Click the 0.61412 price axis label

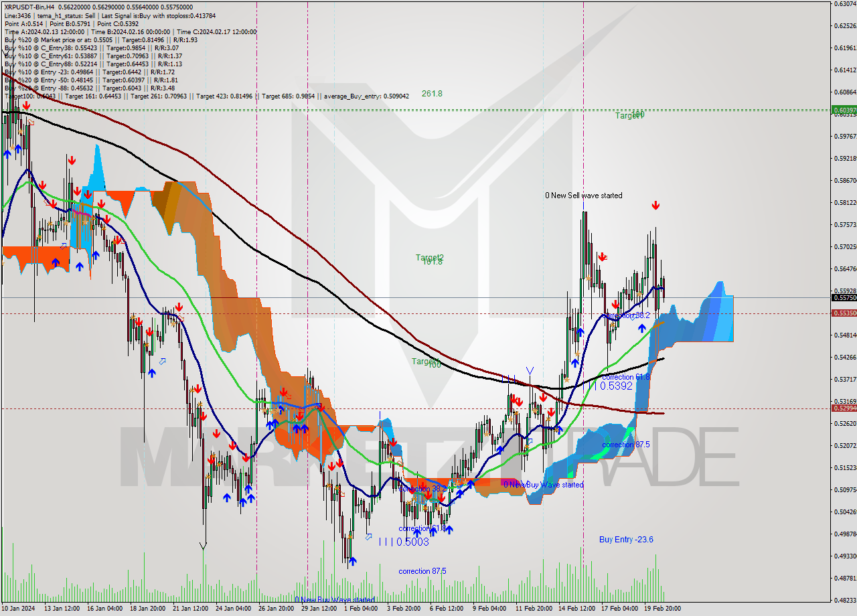[x=844, y=70]
